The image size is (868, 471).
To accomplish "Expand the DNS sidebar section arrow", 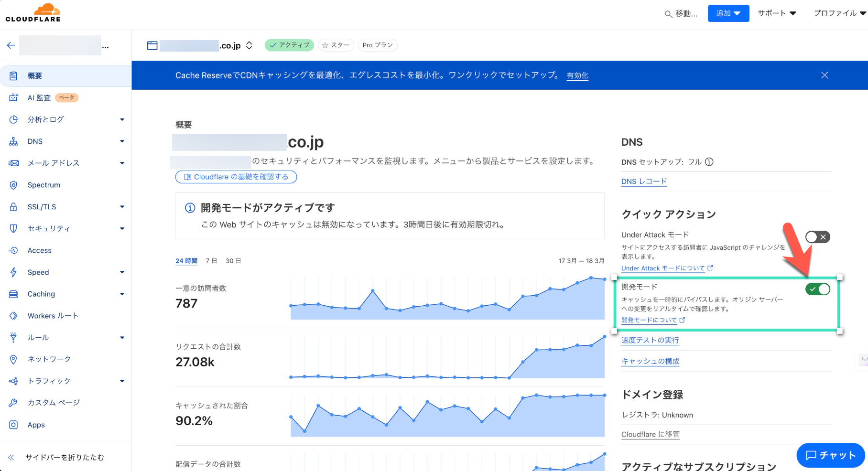I will pos(122,141).
